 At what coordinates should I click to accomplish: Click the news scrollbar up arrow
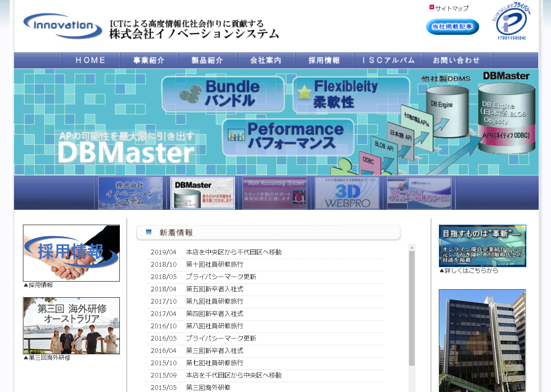(x=412, y=247)
